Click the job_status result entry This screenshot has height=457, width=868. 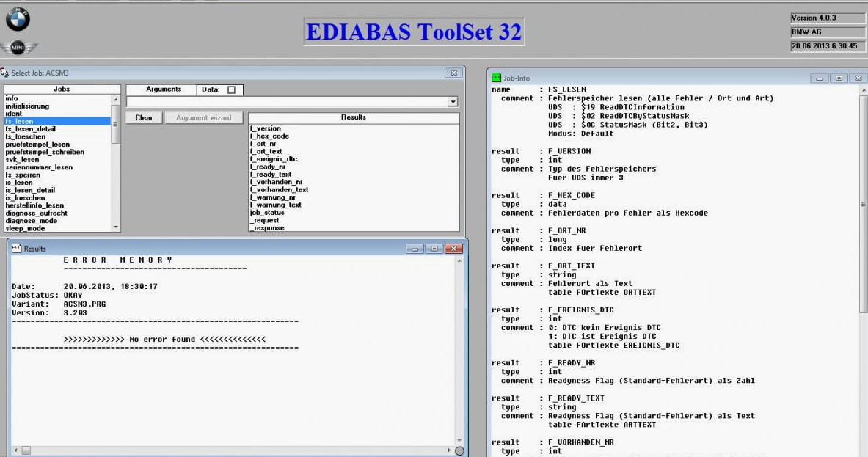coord(267,213)
